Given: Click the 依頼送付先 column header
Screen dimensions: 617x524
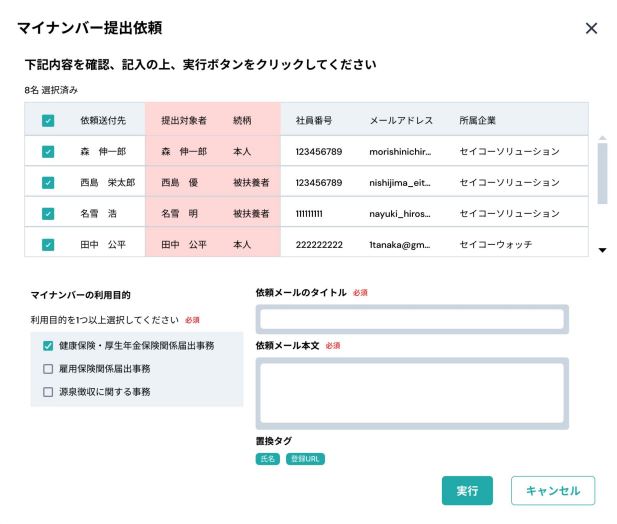Looking at the screenshot, I should (103, 120).
